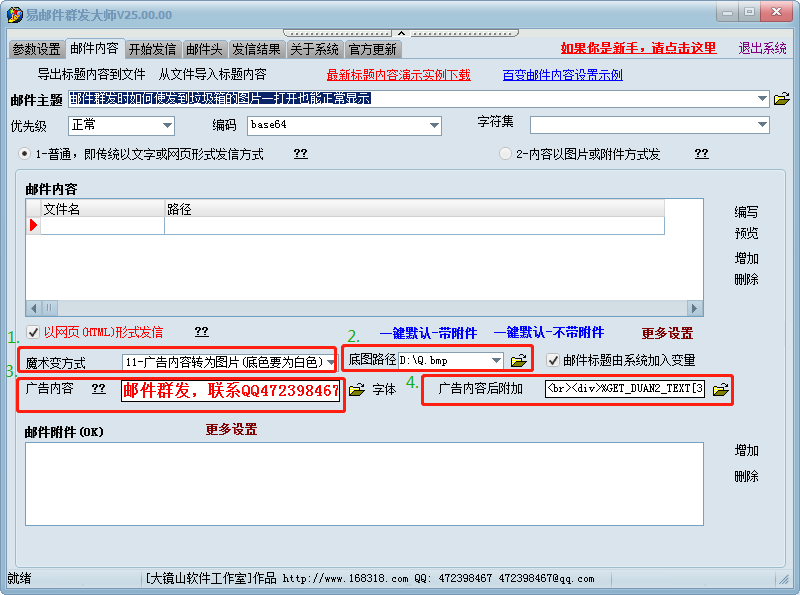Viewport: 800px width, 595px height.
Task: Open the 编码 base64 encoding dropdown
Action: (434, 125)
